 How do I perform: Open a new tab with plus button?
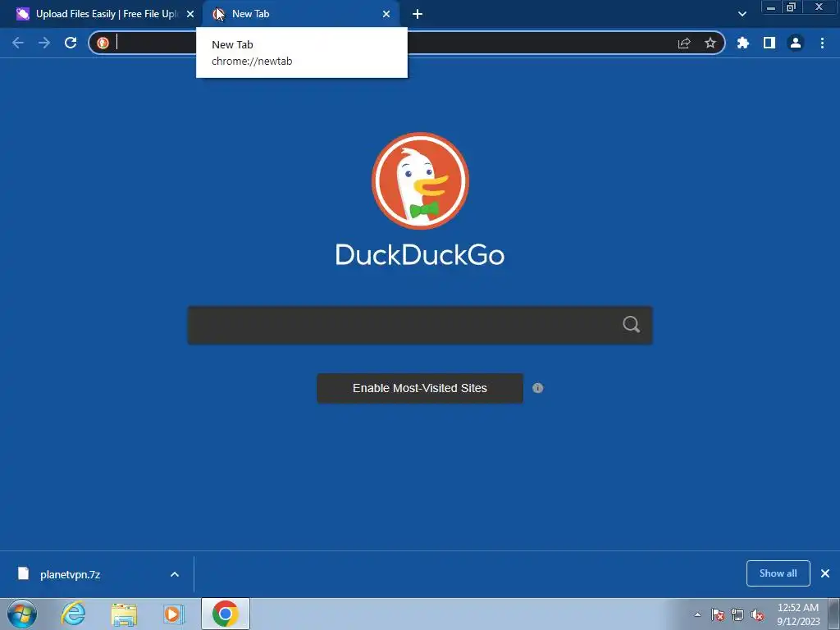tap(418, 15)
